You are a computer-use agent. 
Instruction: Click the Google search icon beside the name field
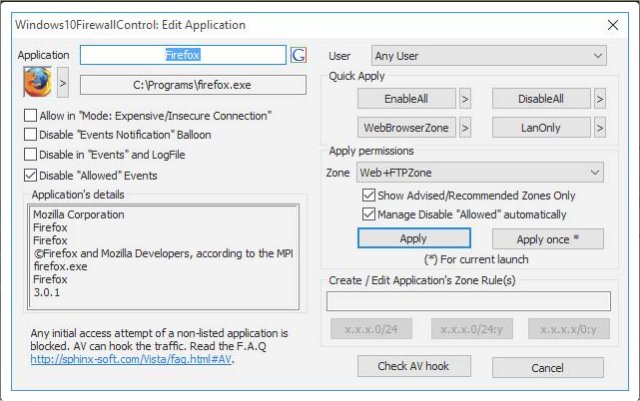(x=298, y=55)
